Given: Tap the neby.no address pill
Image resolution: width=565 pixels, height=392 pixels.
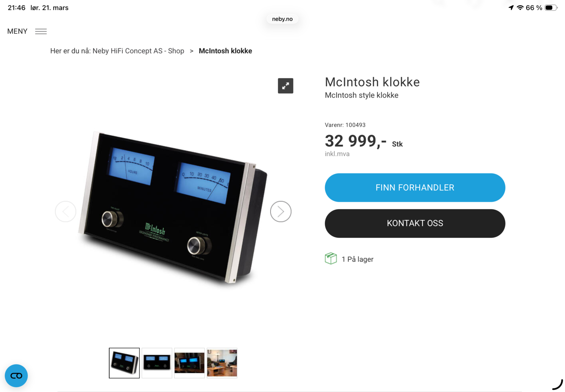Looking at the screenshot, I should (282, 19).
